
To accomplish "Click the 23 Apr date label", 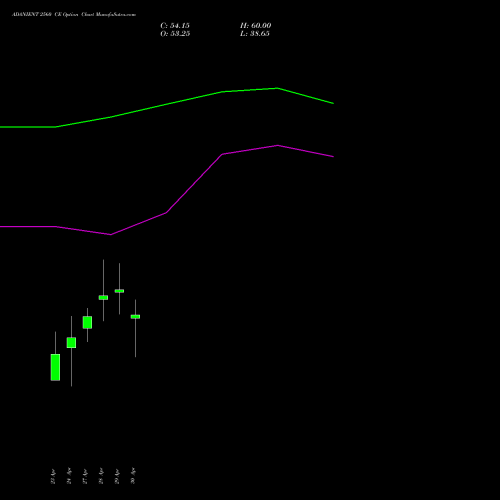I will [53, 476].
